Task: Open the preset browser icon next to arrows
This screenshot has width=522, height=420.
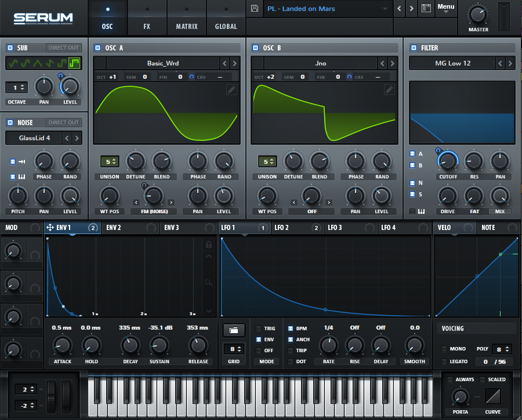Action: click(x=427, y=9)
